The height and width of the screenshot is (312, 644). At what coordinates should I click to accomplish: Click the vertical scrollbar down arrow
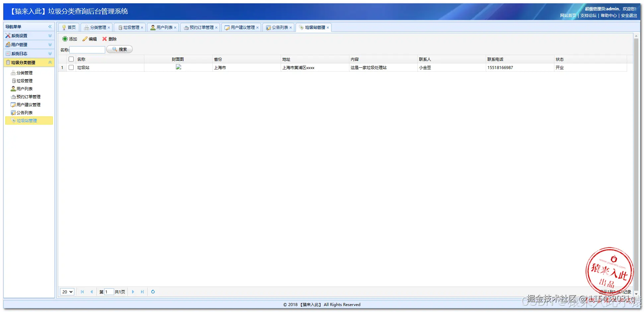point(636,294)
